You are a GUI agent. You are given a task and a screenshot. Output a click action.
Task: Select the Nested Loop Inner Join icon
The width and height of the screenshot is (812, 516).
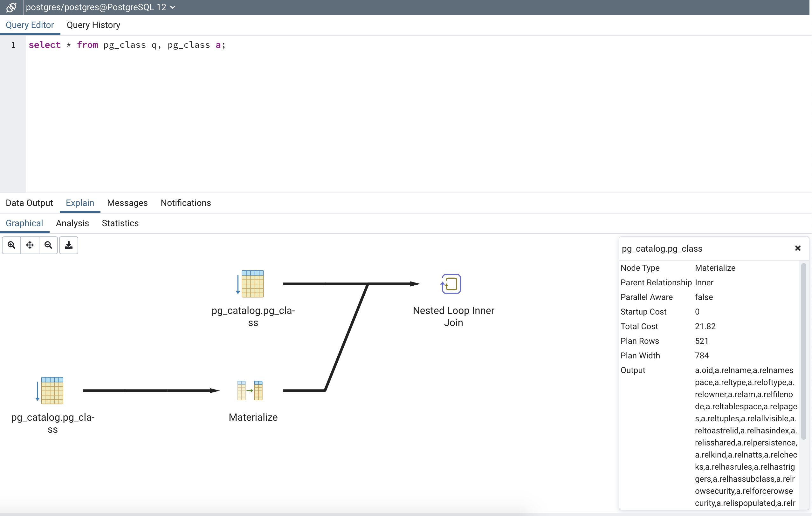[451, 284]
